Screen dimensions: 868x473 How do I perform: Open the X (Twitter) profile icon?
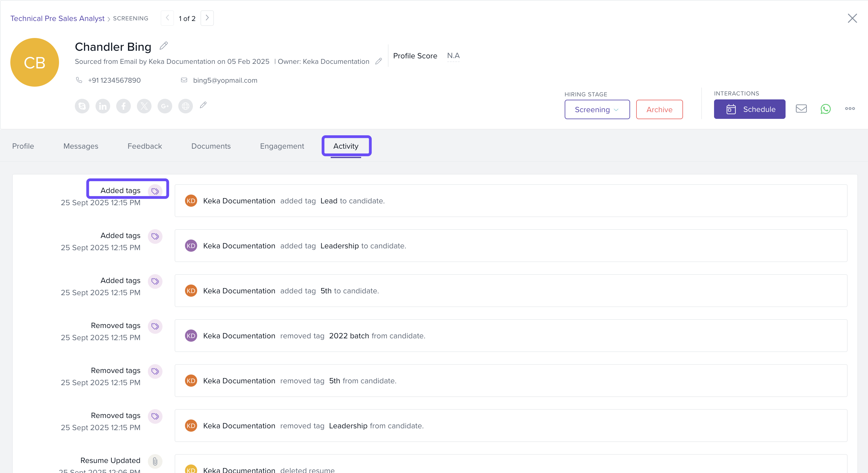pyautogui.click(x=144, y=106)
